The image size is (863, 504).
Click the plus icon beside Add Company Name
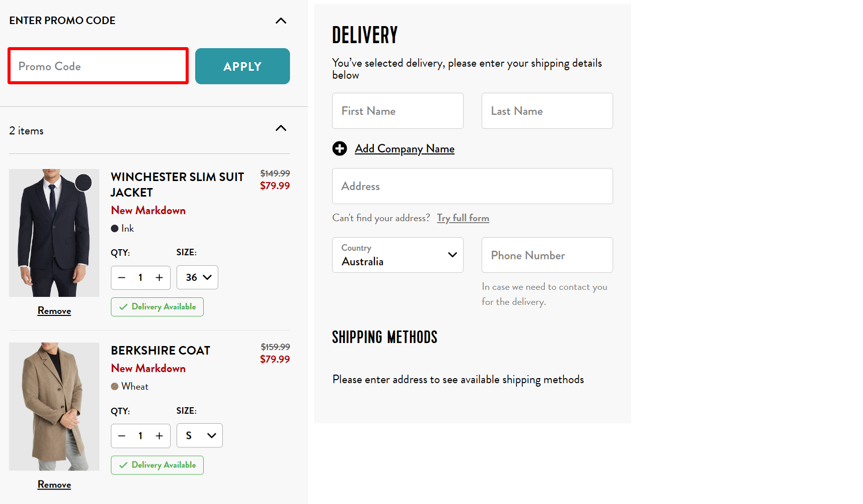click(340, 148)
